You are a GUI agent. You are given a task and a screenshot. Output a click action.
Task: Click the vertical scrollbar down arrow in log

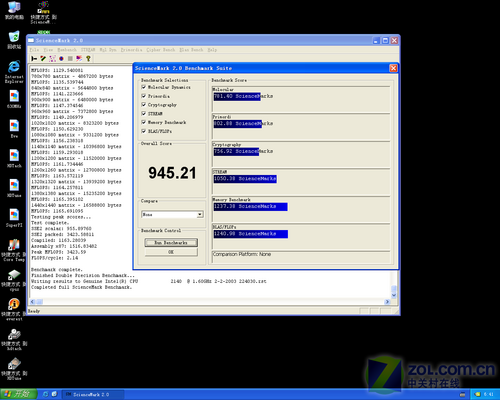point(394,295)
